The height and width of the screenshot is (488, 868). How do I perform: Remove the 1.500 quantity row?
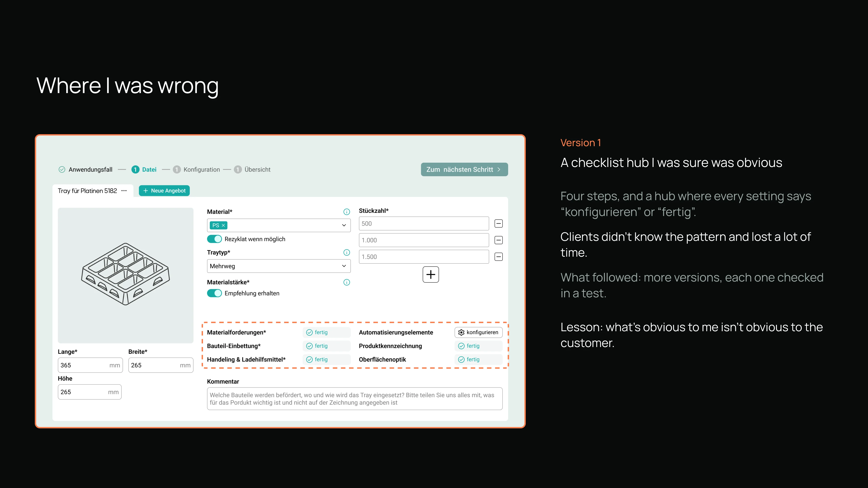click(498, 257)
